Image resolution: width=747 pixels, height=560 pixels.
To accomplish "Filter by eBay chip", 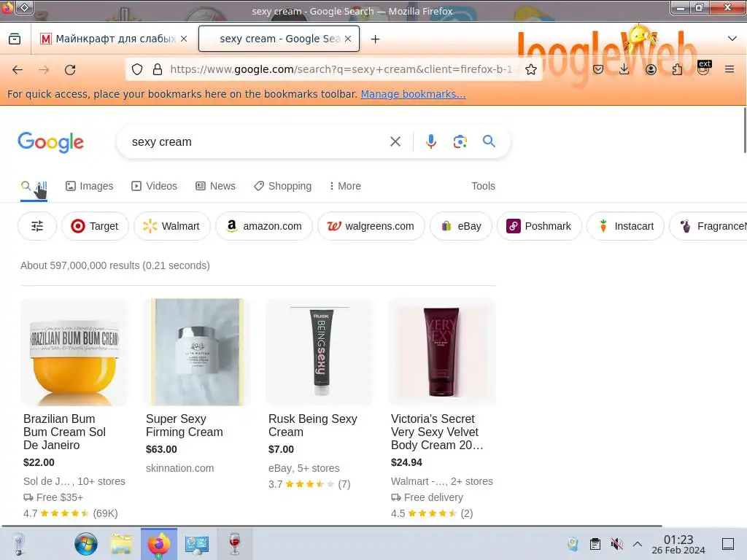I will [461, 226].
